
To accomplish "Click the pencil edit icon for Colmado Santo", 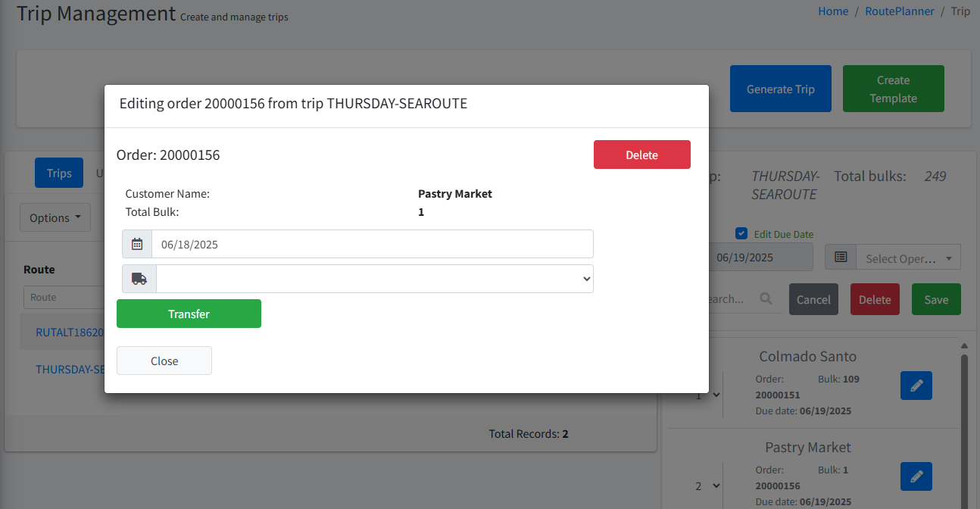I will (916, 386).
